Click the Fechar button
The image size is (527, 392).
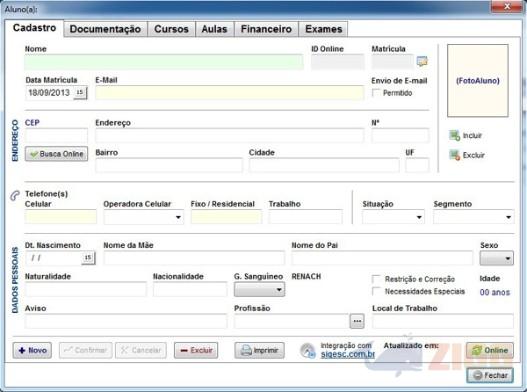[490, 375]
